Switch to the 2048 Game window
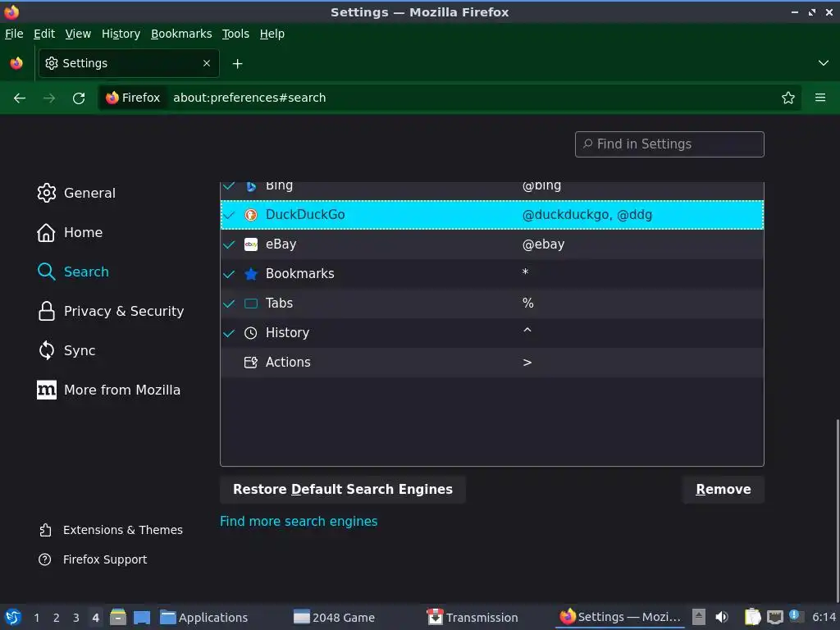840x630 pixels. coord(335,618)
